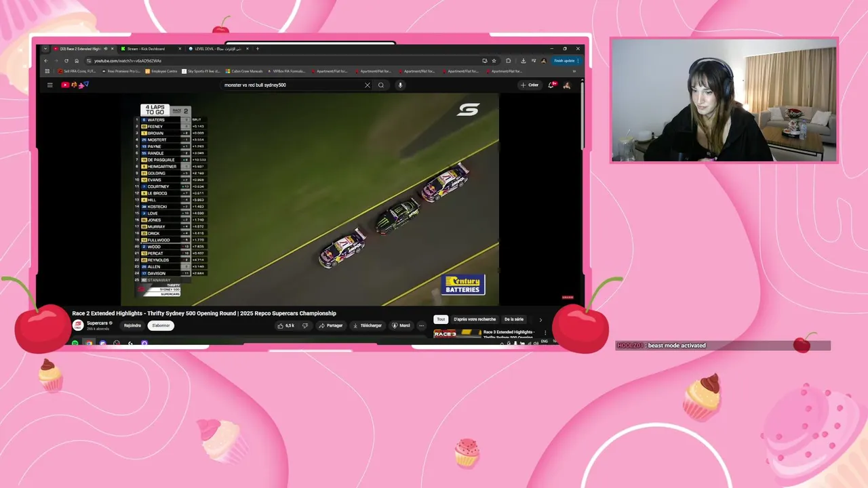Open YouTube notifications bell
Viewport: 868px width, 488px height.
coord(551,85)
